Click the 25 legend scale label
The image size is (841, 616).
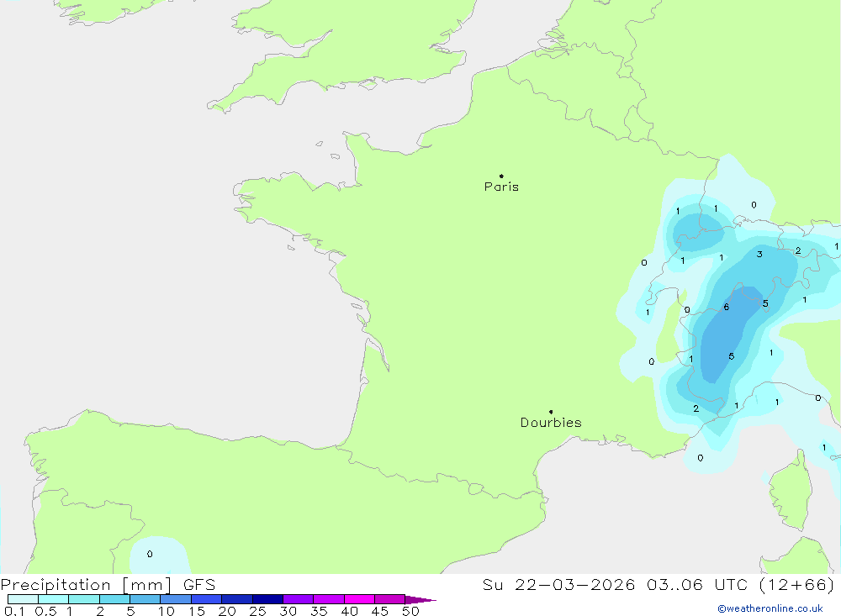257,611
